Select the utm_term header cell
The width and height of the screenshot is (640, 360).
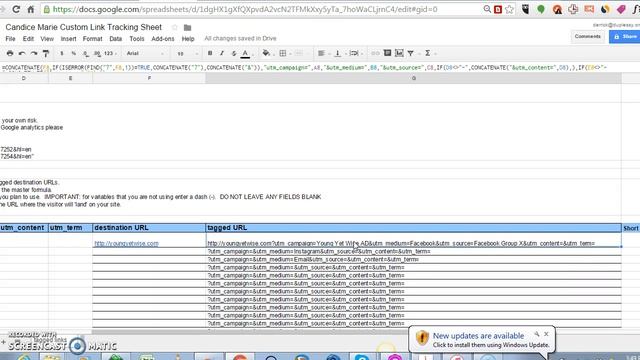coord(70,228)
